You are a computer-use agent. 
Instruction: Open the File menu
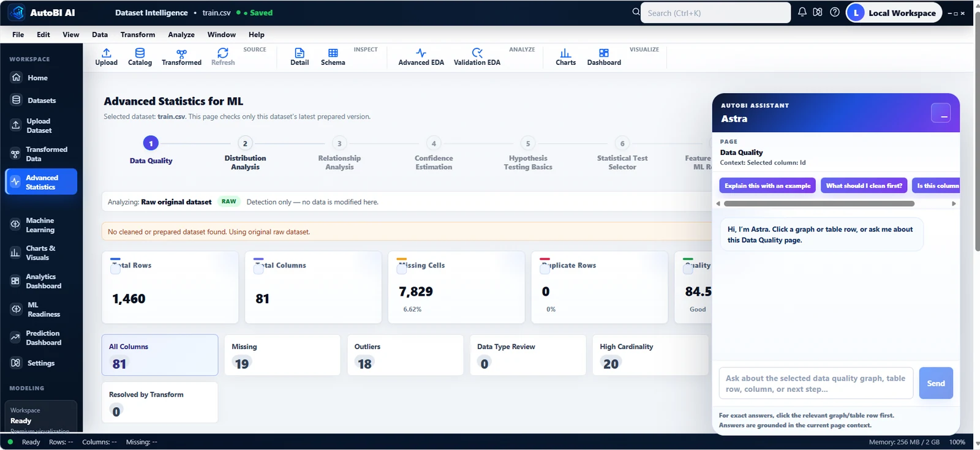[18, 34]
